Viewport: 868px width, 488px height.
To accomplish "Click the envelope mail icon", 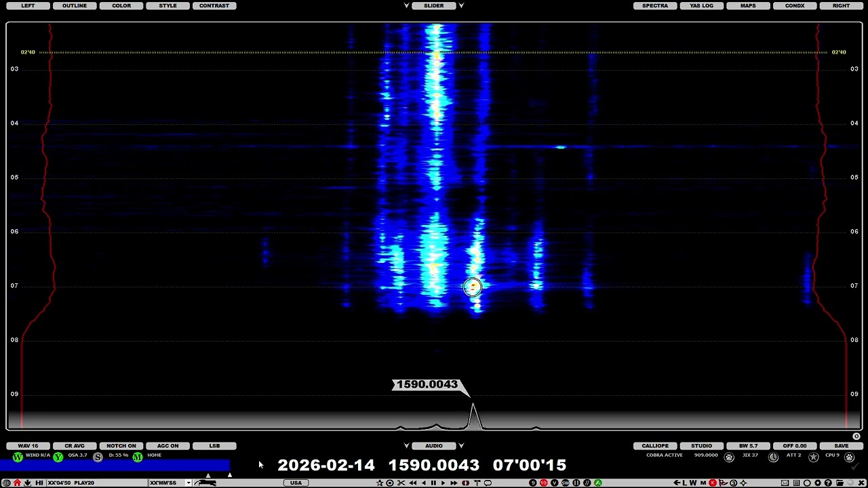I will (x=785, y=483).
